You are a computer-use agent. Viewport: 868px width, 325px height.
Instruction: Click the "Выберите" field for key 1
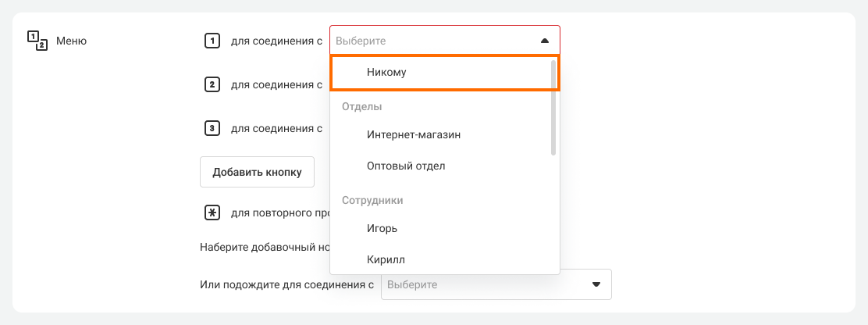(429, 41)
